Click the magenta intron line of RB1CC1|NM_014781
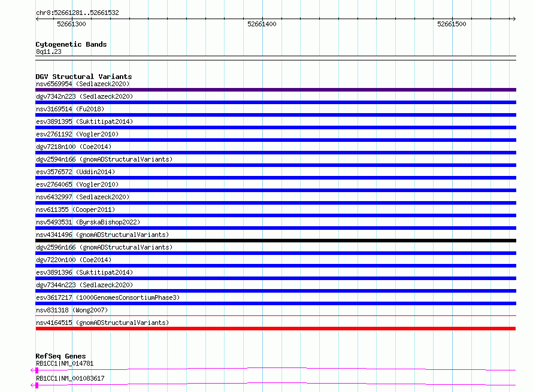Screen dimensions: 533x392 [x=277, y=368]
